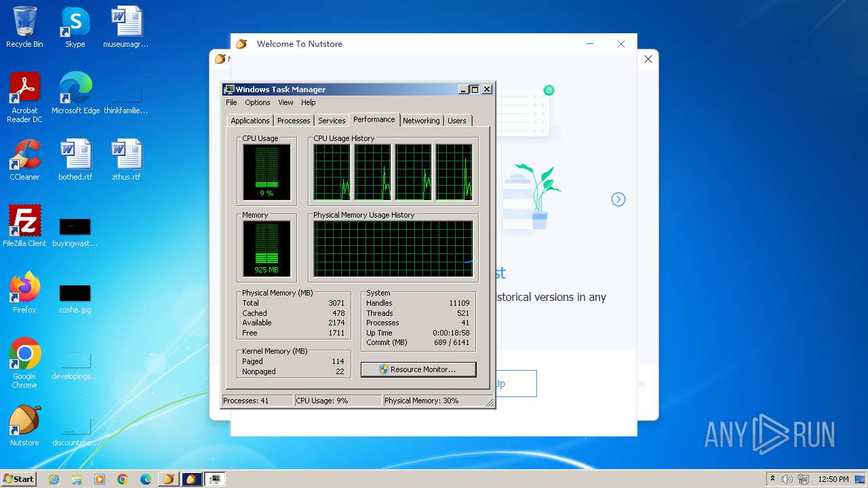Screen dimensions: 868x488
Task: Open the network icon in system tray
Action: click(x=804, y=479)
